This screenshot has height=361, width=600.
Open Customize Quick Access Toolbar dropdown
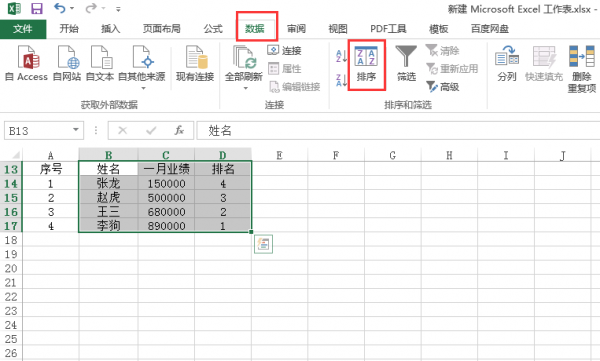point(118,9)
